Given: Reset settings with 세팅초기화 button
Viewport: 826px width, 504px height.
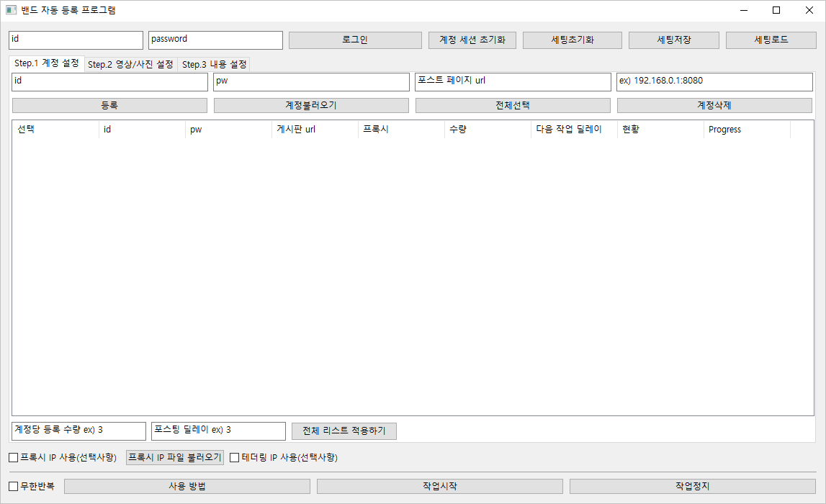Looking at the screenshot, I should [572, 40].
